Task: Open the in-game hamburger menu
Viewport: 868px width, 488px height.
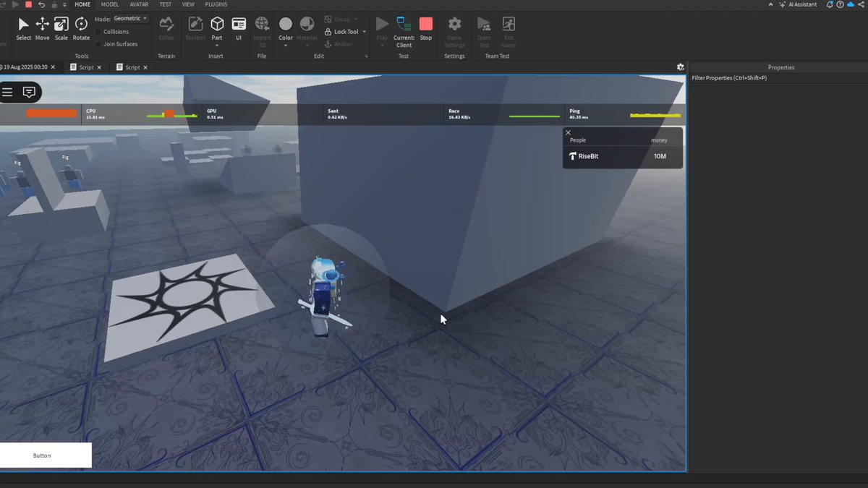Action: tap(7, 92)
